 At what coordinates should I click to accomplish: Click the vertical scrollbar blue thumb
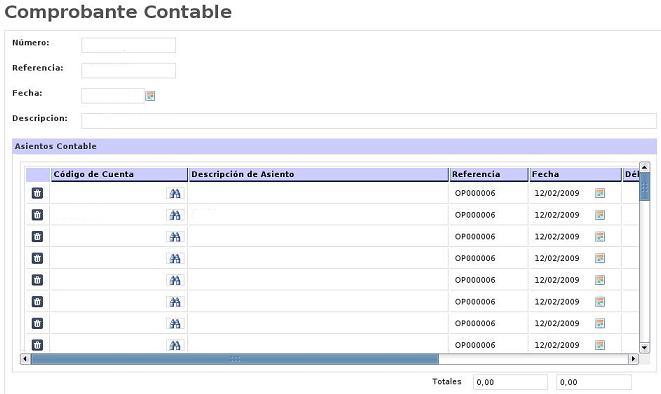click(x=644, y=187)
